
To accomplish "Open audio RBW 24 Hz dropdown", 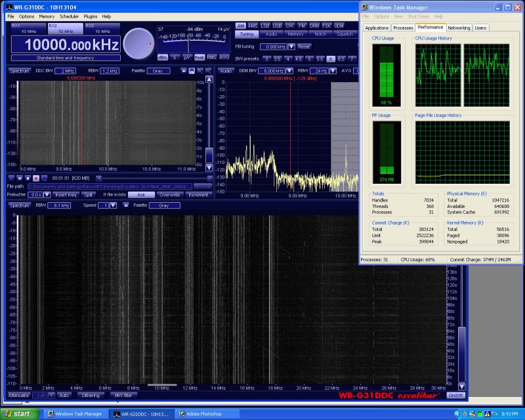I will 333,71.
